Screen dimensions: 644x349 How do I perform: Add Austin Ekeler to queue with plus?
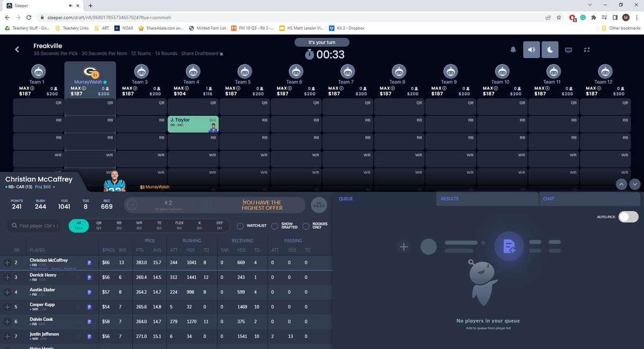pos(7,292)
